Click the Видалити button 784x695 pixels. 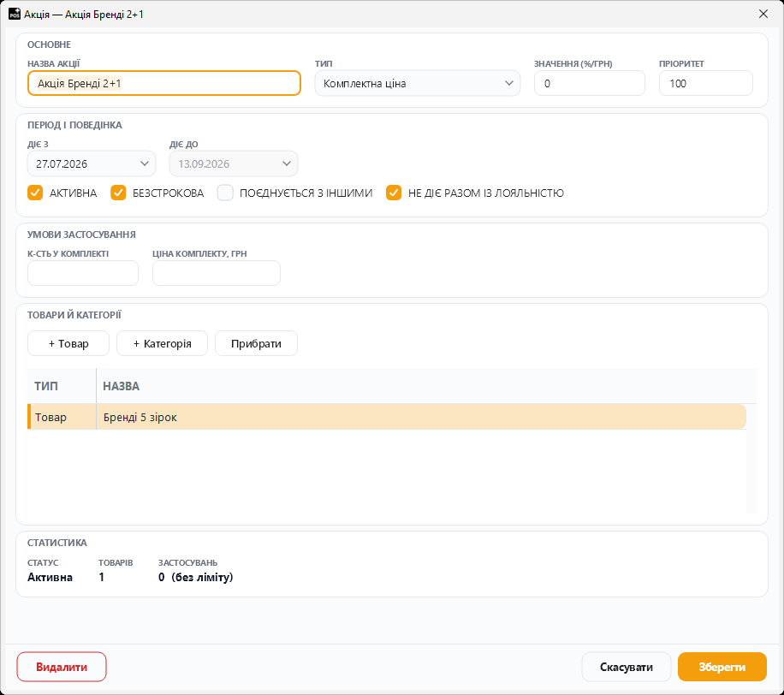62,667
